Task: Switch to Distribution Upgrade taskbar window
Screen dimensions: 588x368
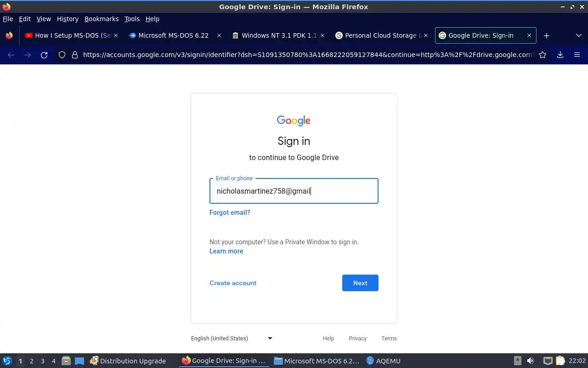Action: (x=128, y=361)
